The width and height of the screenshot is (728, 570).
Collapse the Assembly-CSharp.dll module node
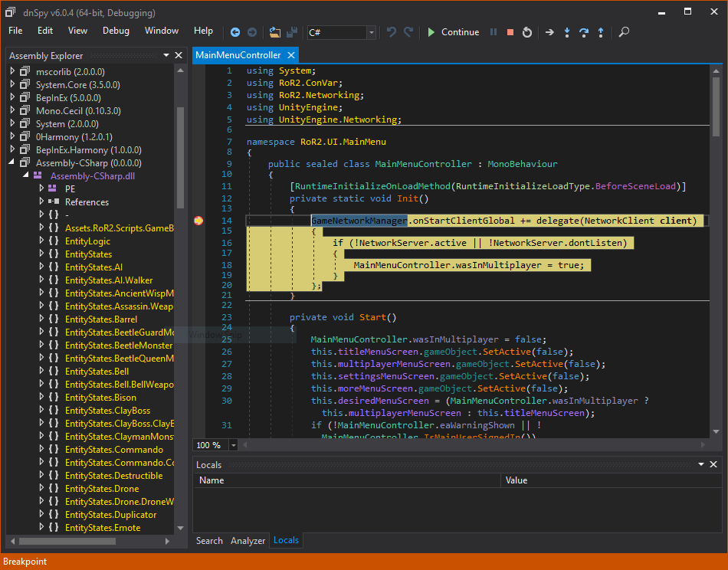[25, 175]
